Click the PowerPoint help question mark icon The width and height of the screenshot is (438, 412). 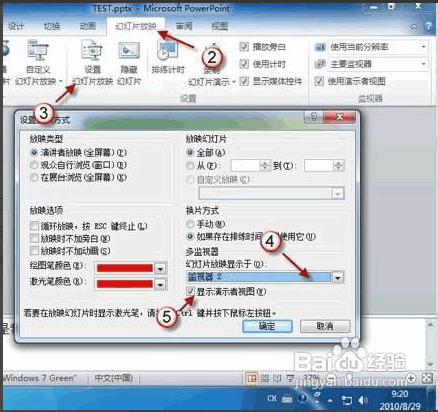429,26
